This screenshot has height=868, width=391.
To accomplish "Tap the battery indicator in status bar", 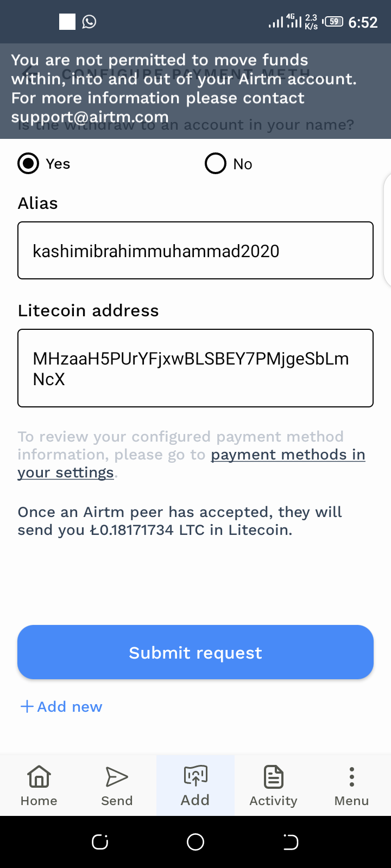I will coord(333,22).
